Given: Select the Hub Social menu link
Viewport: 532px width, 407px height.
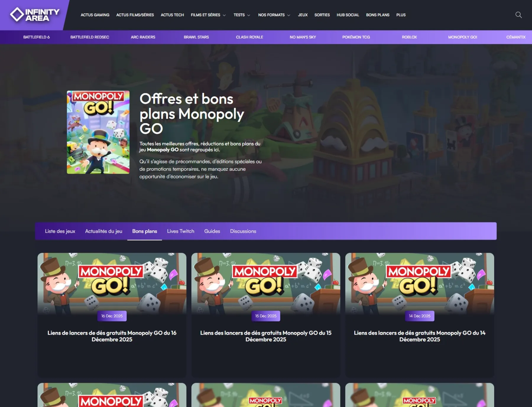Looking at the screenshot, I should point(348,15).
